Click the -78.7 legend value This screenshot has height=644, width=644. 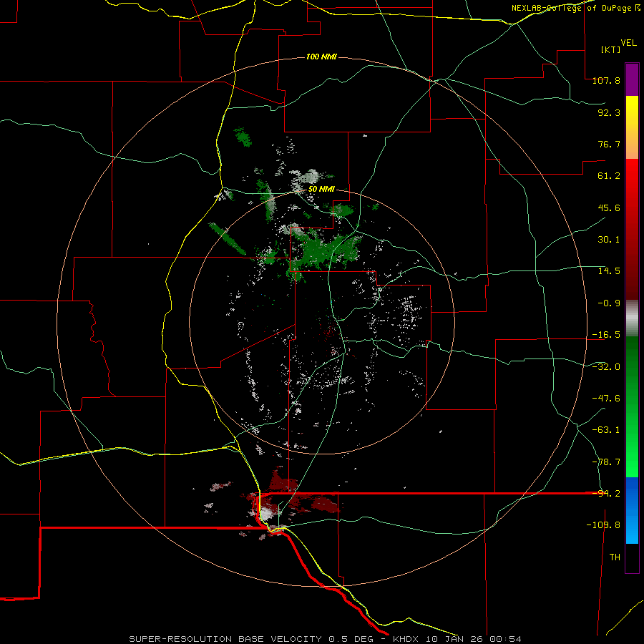click(606, 462)
